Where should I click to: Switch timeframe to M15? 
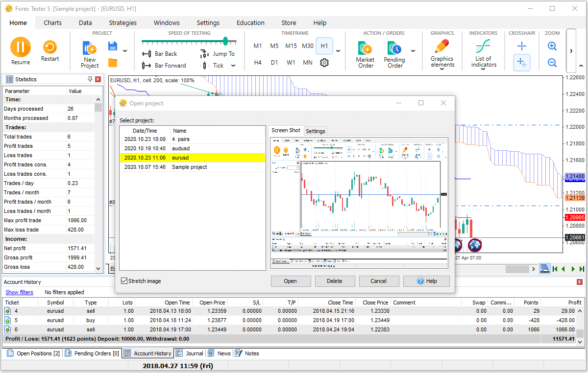point(291,46)
